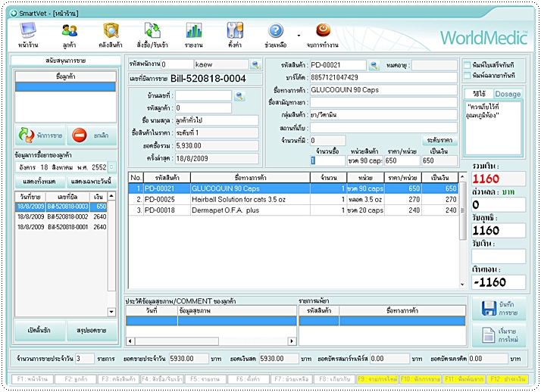Tick the พิมพ์ฉลากยาทันที print label checkbox
Viewport: 541px width, 392px height.
[x=467, y=76]
